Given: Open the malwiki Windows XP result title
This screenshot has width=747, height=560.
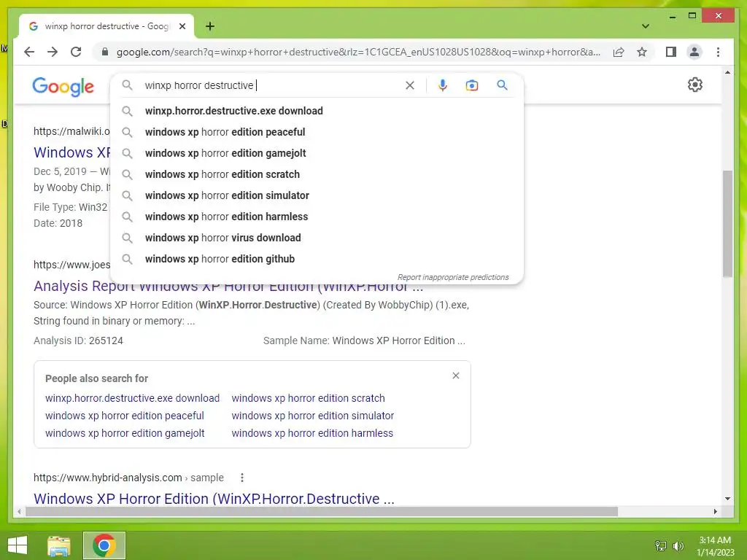Looking at the screenshot, I should pyautogui.click(x=71, y=152).
